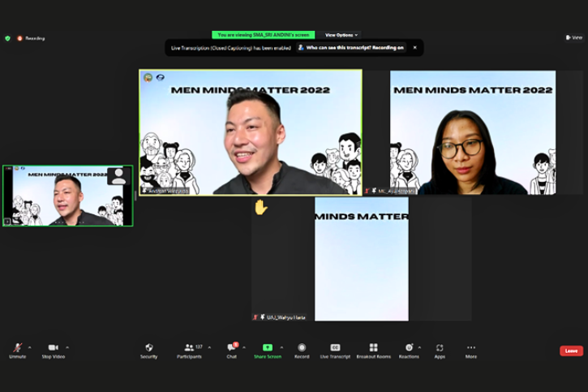Open the Chat panel
This screenshot has height=392, width=588.
[232, 351]
